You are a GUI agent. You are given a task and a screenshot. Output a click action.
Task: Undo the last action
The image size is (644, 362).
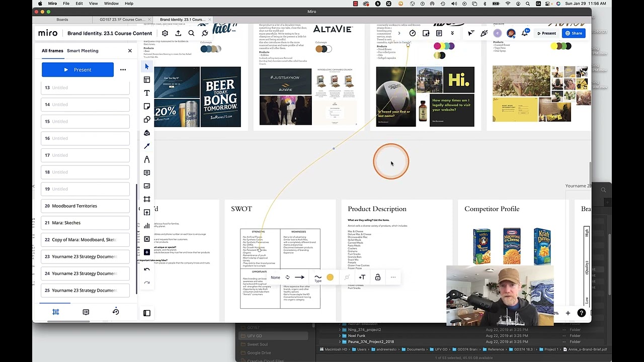pos(147,269)
